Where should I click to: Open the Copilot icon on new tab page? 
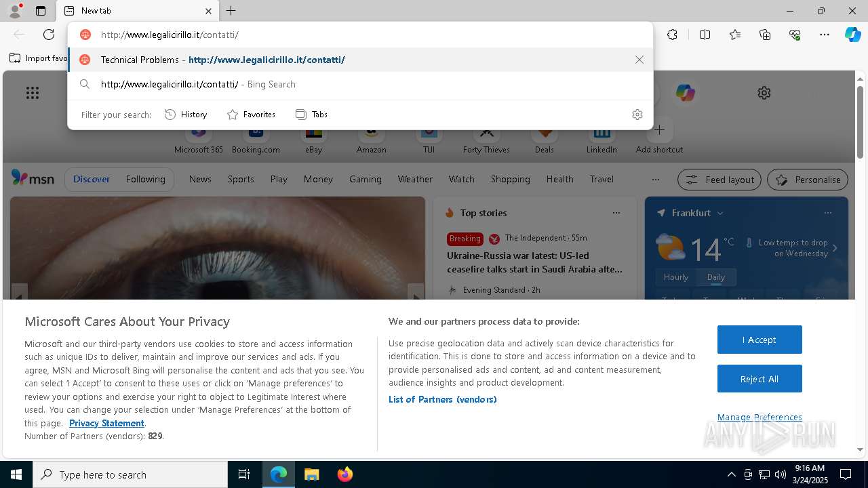coord(686,93)
